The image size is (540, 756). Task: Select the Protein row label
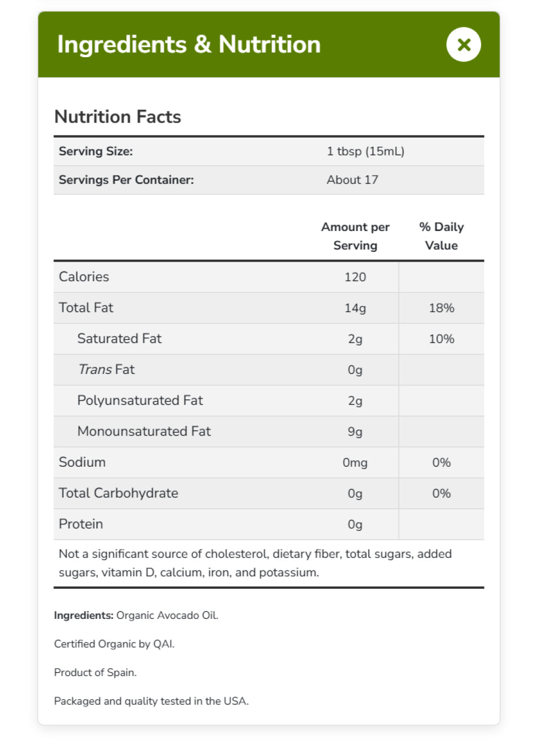pyautogui.click(x=80, y=524)
